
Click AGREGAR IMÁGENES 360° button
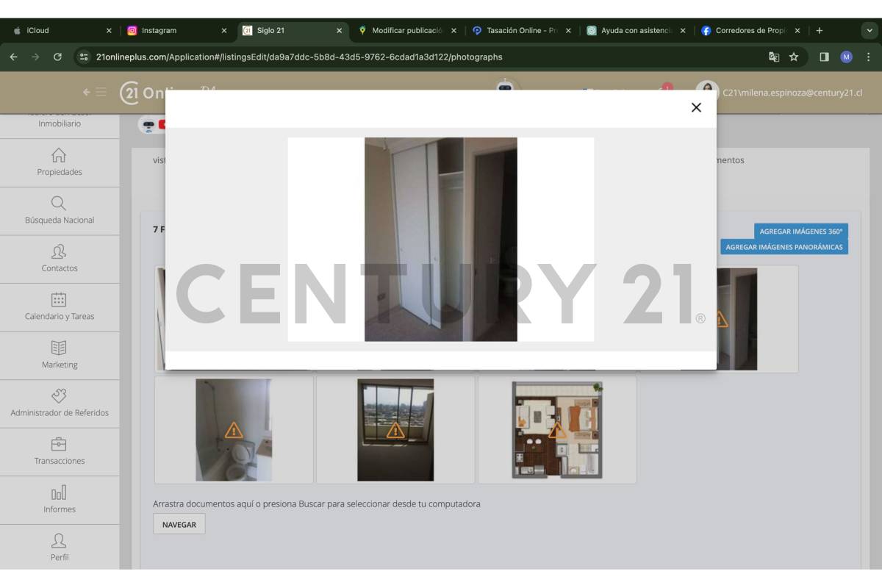pyautogui.click(x=801, y=231)
